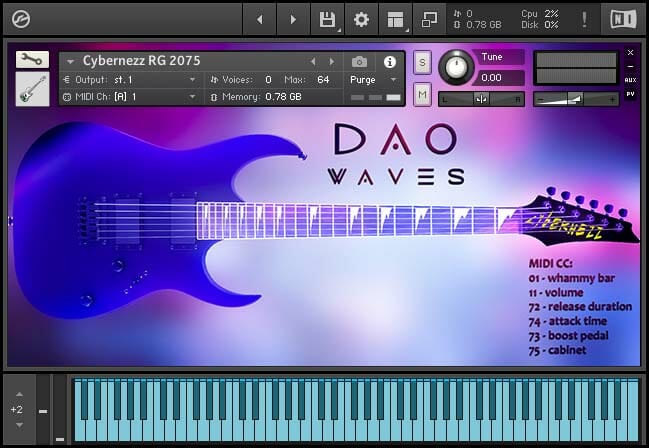
Task: Click the exclamation warning icon
Action: tap(584, 19)
